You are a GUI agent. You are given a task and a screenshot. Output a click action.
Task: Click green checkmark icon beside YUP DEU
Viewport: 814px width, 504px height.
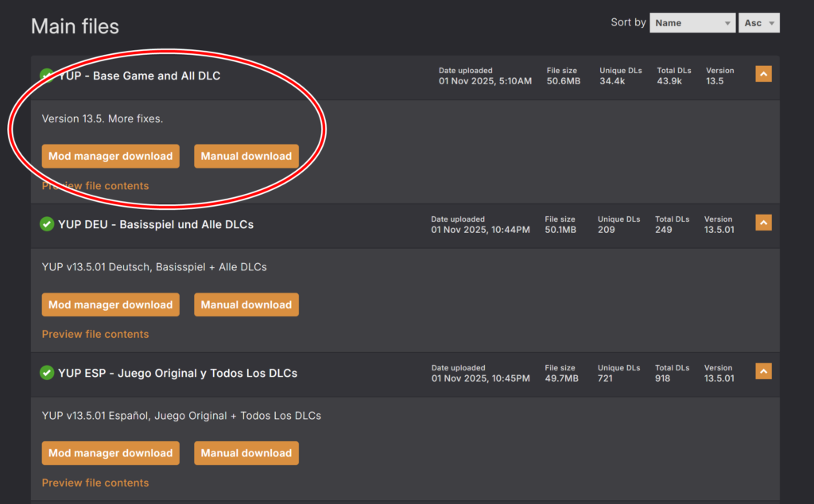tap(47, 224)
